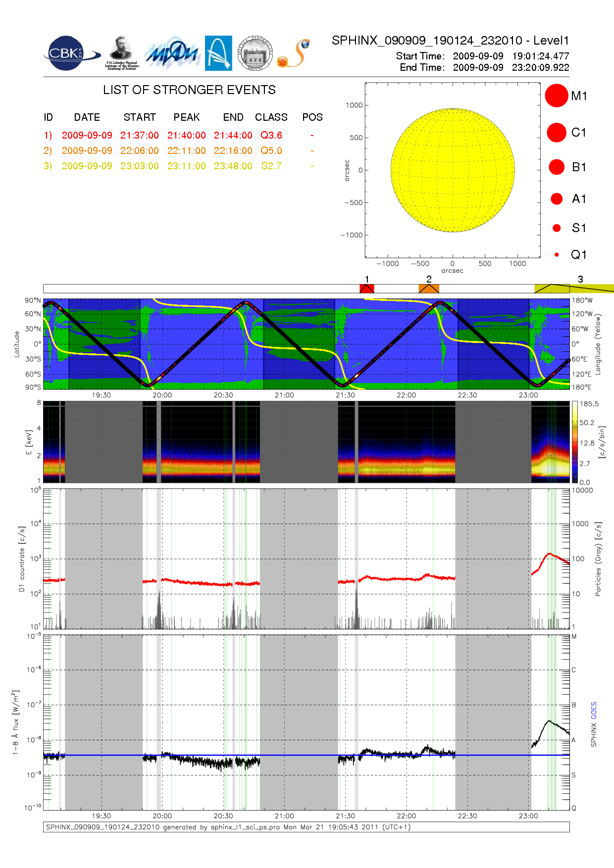The height and width of the screenshot is (868, 614).
Task: Click the title SPHINX_090909_190124_232010 - Level1
Action: coord(451,41)
